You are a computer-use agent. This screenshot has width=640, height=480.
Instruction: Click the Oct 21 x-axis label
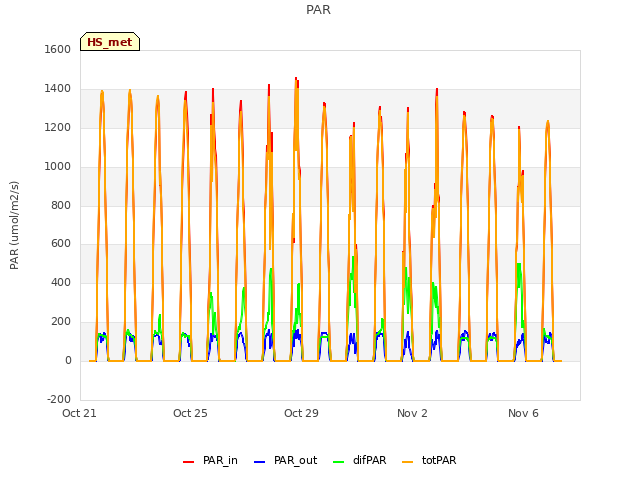tap(79, 413)
